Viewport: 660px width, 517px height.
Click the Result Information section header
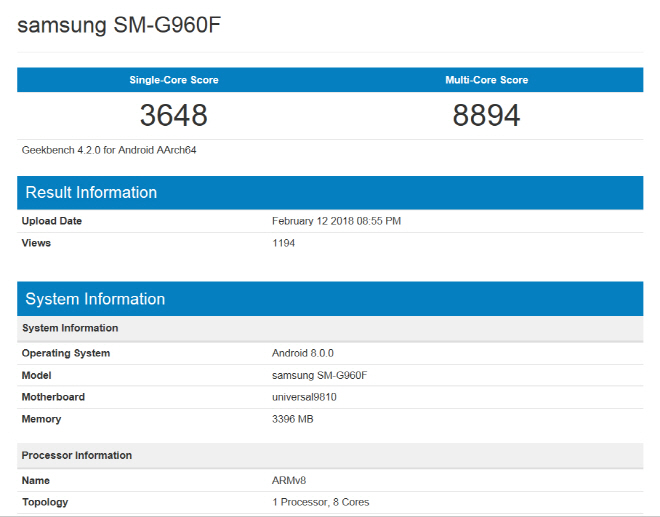pyautogui.click(x=330, y=192)
